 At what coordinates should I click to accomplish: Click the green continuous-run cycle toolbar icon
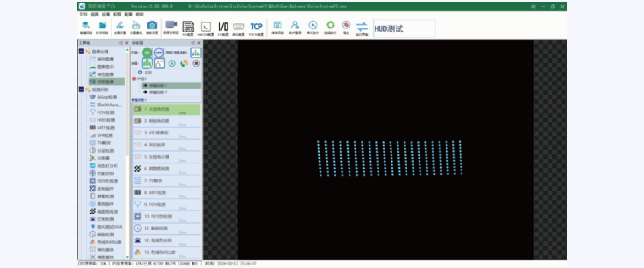(x=330, y=25)
